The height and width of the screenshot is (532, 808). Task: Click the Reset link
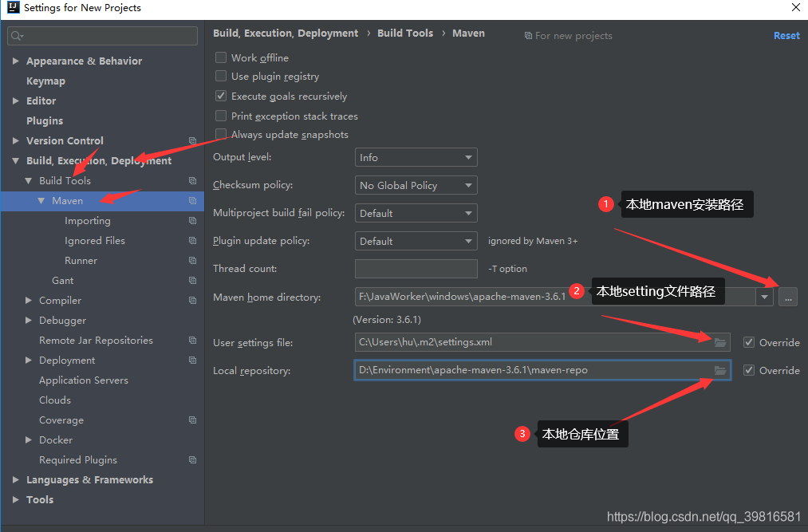click(786, 36)
